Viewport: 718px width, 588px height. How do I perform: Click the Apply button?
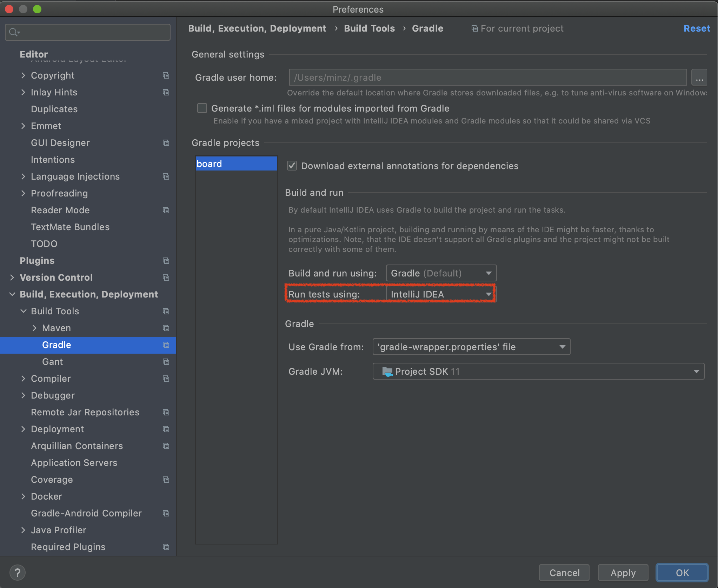point(623,573)
